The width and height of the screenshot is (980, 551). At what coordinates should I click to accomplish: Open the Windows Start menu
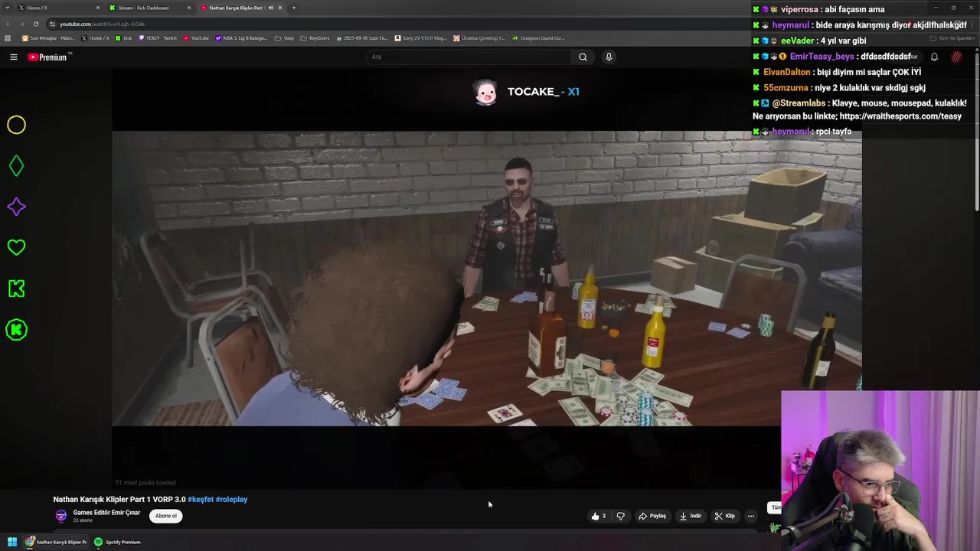pyautogui.click(x=12, y=542)
